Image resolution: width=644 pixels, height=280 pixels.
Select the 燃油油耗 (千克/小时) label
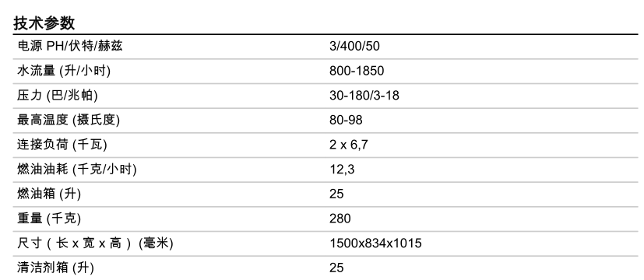(x=77, y=169)
